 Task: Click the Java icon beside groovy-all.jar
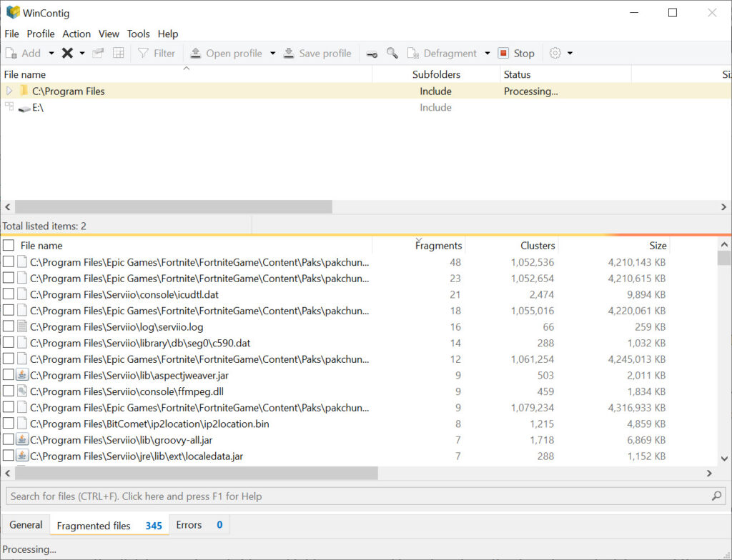[22, 440]
